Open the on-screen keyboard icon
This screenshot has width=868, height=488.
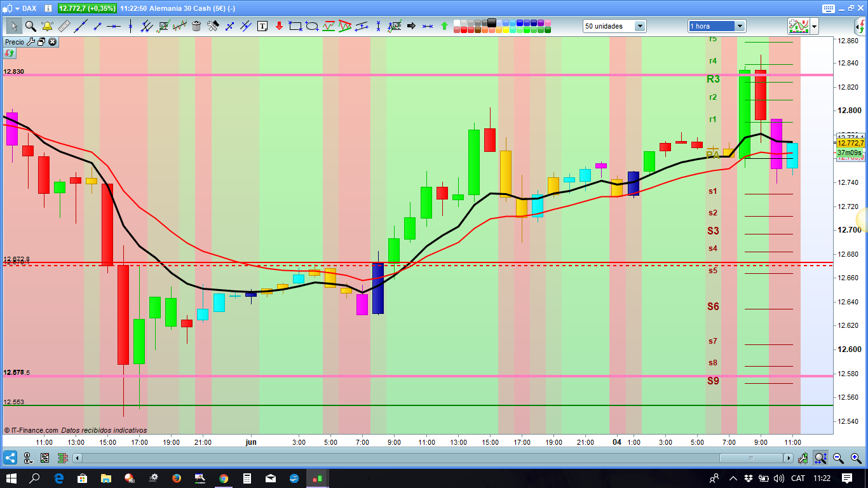[x=827, y=8]
